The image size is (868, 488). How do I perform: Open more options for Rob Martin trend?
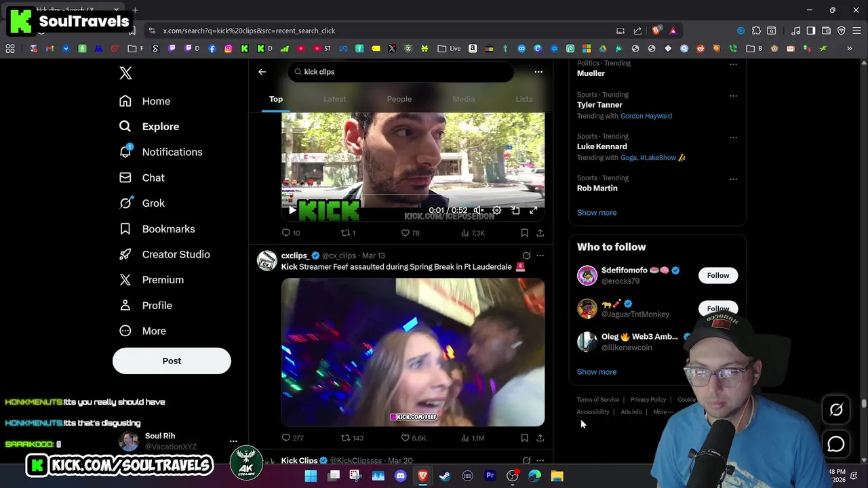pyautogui.click(x=733, y=180)
